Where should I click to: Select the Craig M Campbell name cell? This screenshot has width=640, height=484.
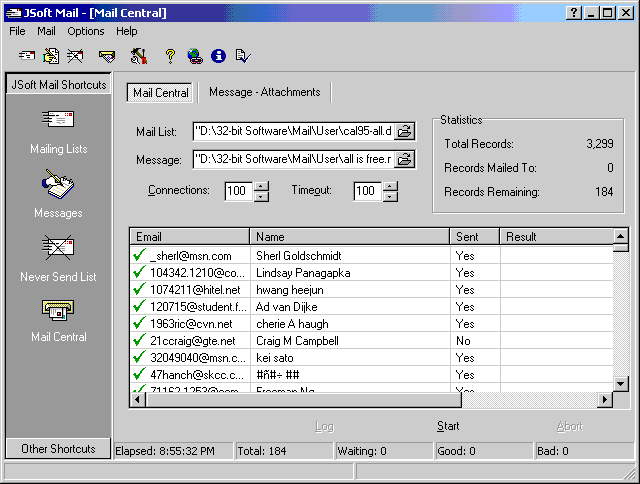pyautogui.click(x=350, y=341)
